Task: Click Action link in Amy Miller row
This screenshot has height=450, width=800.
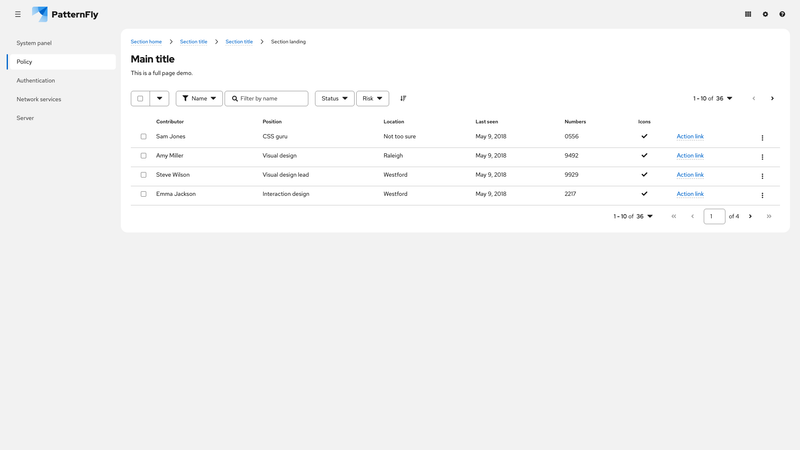Action: click(x=690, y=156)
